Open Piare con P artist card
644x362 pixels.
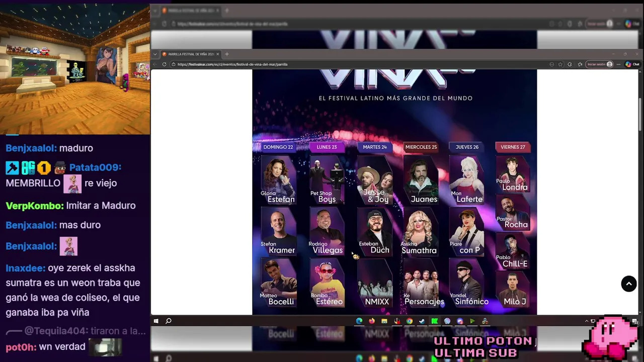pos(467,231)
